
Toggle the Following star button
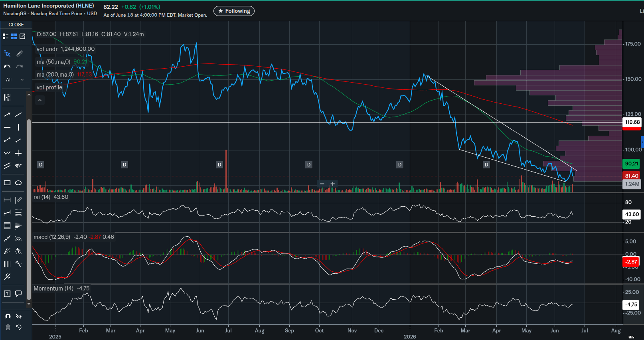pos(234,11)
